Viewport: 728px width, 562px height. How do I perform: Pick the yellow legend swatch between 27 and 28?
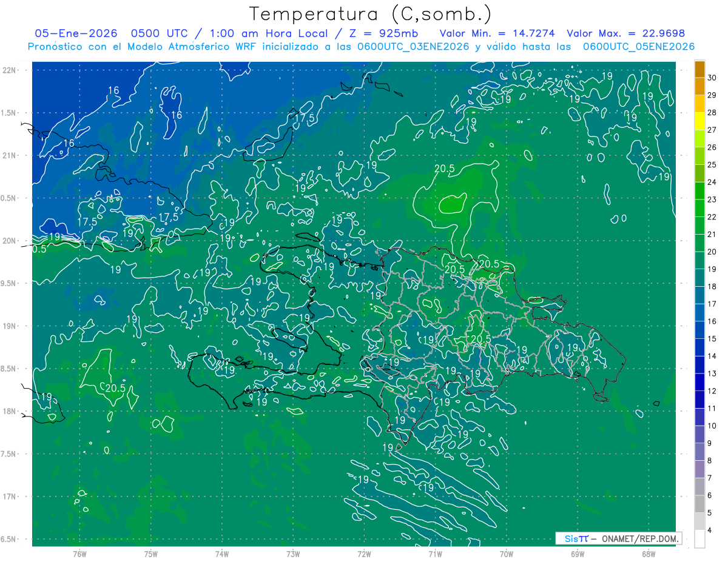pyautogui.click(x=699, y=121)
